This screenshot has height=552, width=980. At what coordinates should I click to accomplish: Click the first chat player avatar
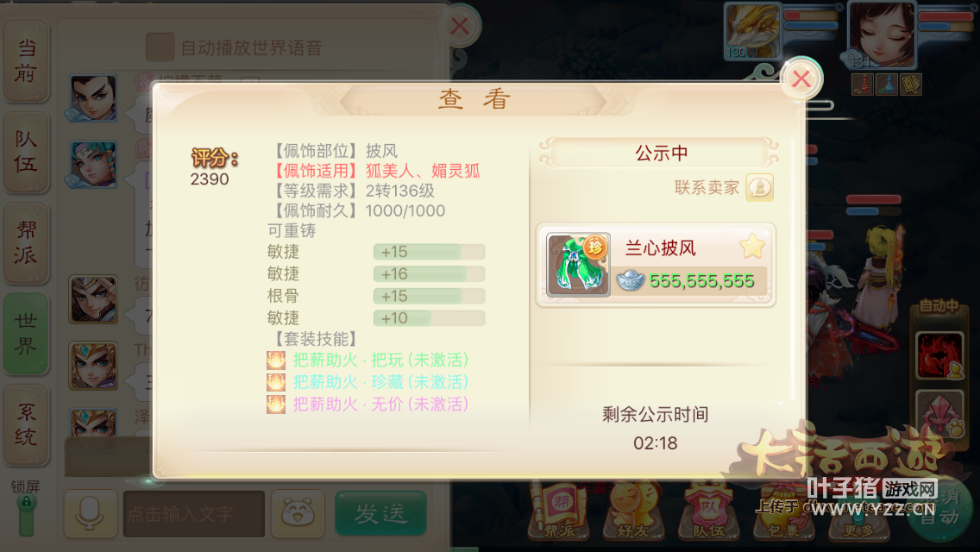[93, 98]
